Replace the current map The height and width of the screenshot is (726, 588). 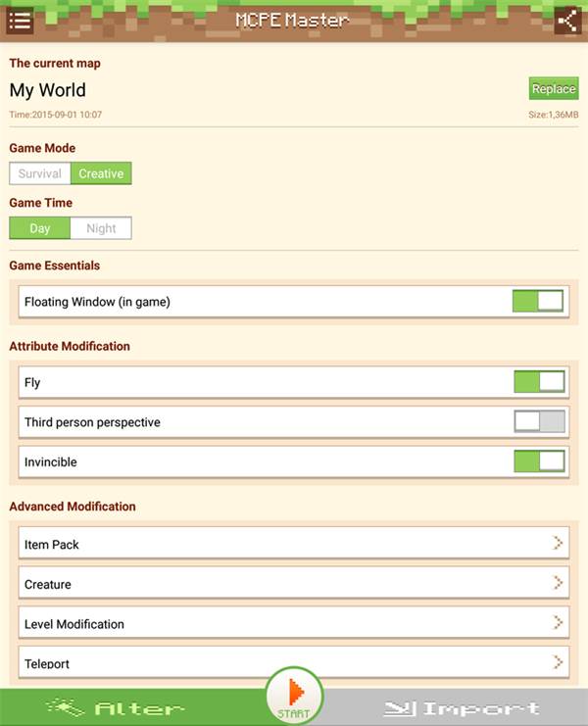[x=554, y=88]
